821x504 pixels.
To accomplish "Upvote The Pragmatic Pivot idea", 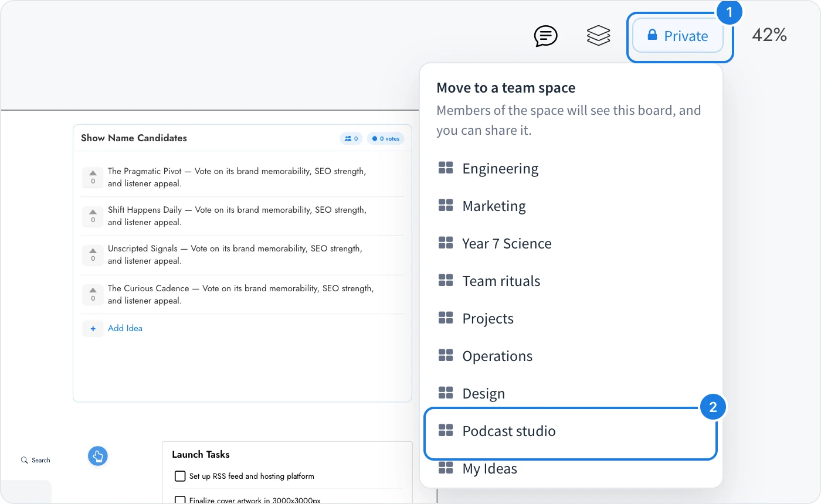I will pos(93,177).
